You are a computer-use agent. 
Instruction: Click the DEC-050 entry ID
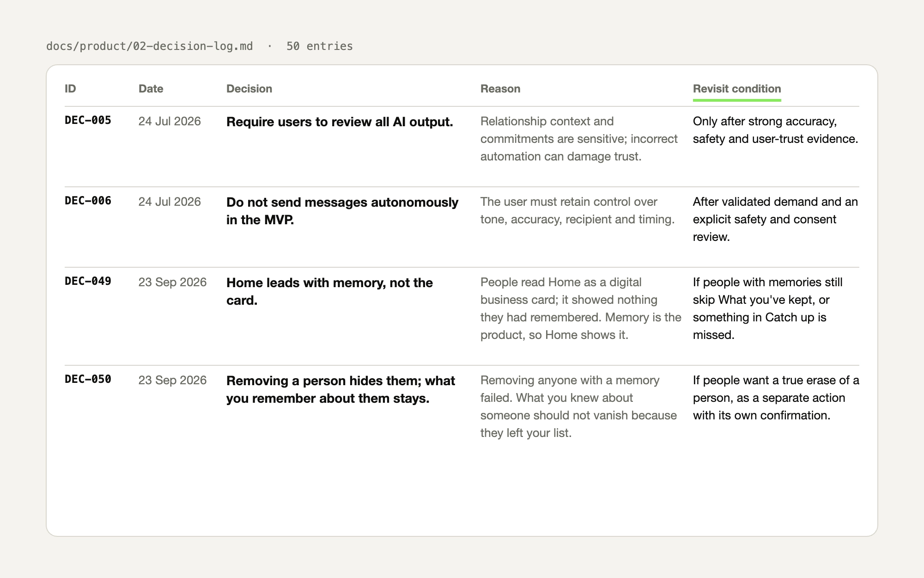(x=88, y=379)
